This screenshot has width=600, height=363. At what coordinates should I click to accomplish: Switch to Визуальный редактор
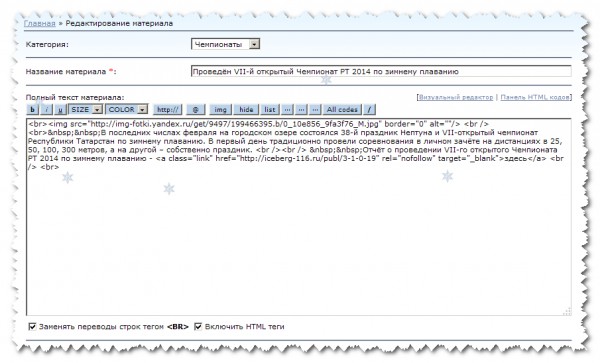click(x=456, y=97)
